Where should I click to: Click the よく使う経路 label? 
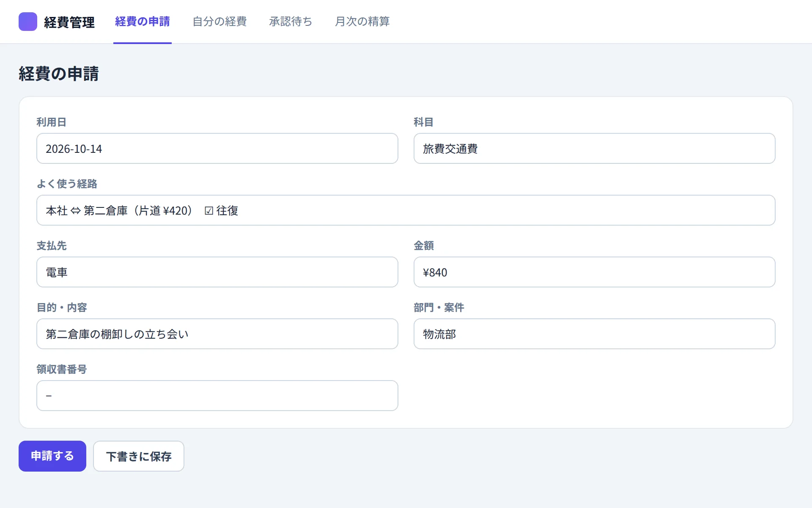click(67, 184)
